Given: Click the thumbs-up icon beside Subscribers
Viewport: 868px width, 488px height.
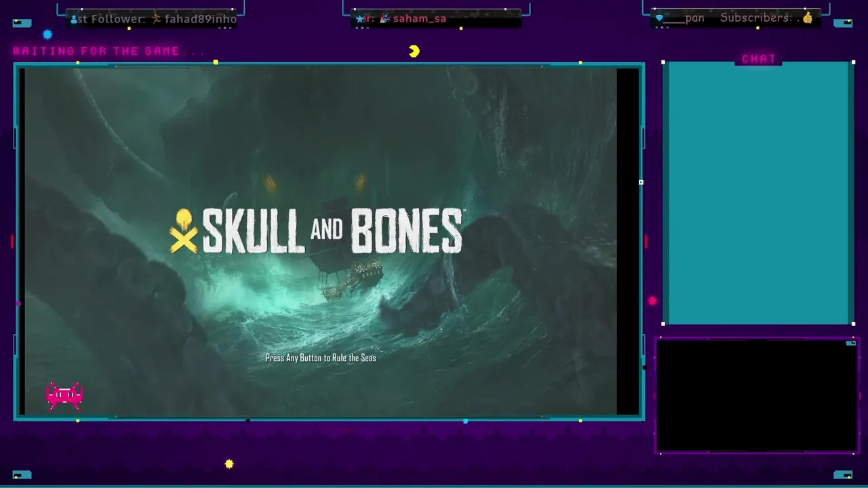Looking at the screenshot, I should (x=807, y=18).
